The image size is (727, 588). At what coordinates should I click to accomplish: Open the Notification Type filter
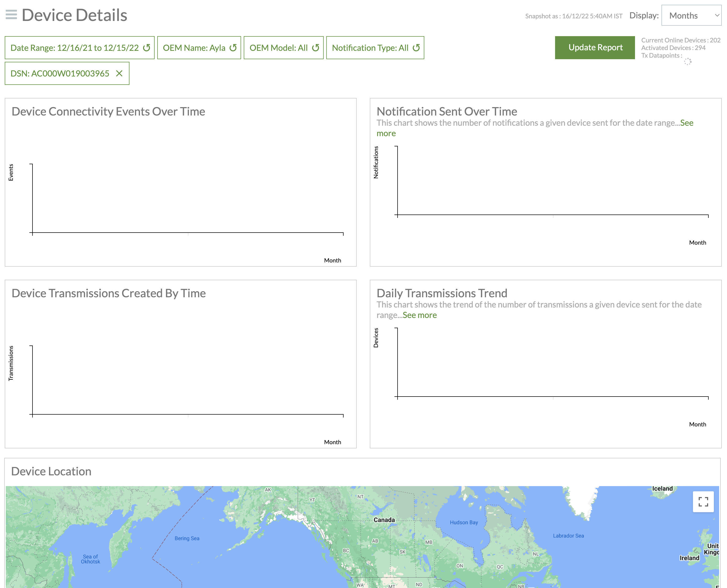tap(370, 48)
